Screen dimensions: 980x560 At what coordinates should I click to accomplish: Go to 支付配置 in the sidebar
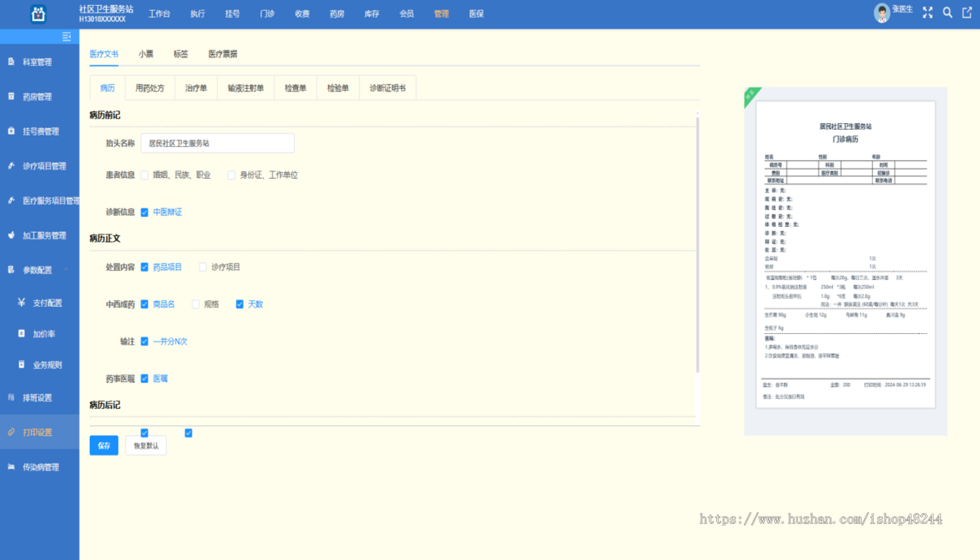pos(47,303)
